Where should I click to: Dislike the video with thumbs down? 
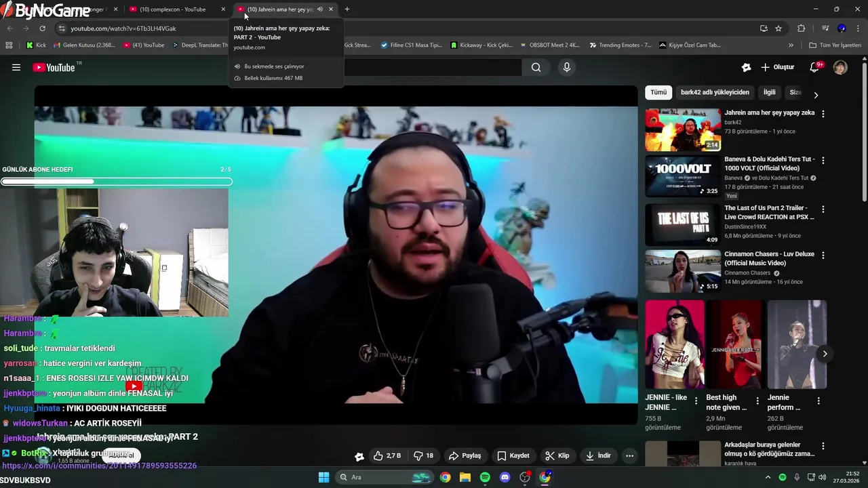(x=424, y=455)
